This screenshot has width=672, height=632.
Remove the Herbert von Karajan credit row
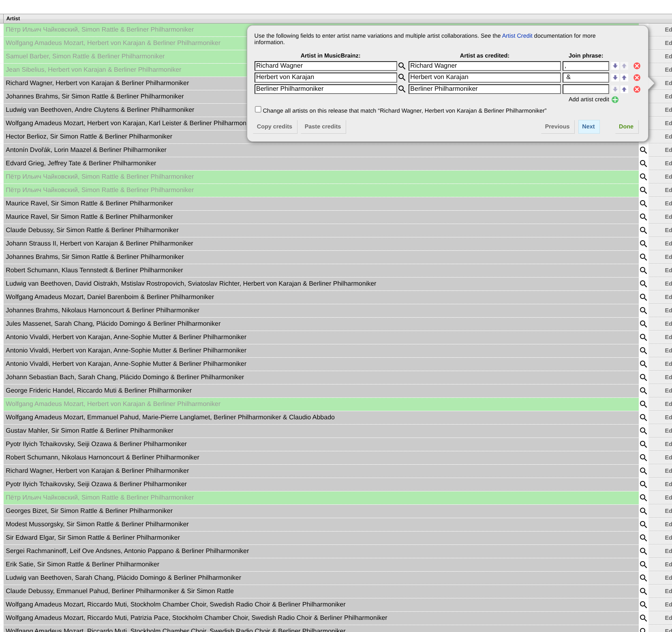637,78
